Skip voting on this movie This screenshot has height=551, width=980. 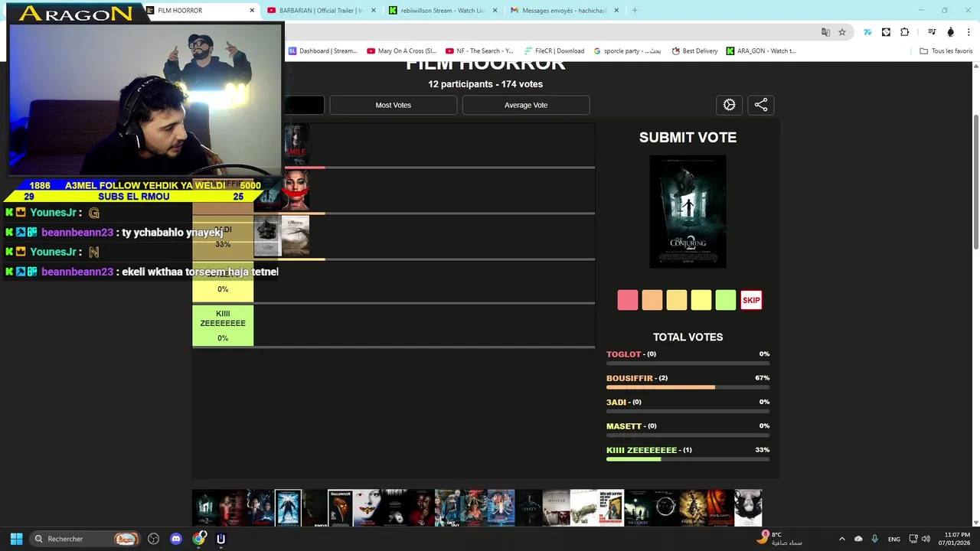(751, 300)
